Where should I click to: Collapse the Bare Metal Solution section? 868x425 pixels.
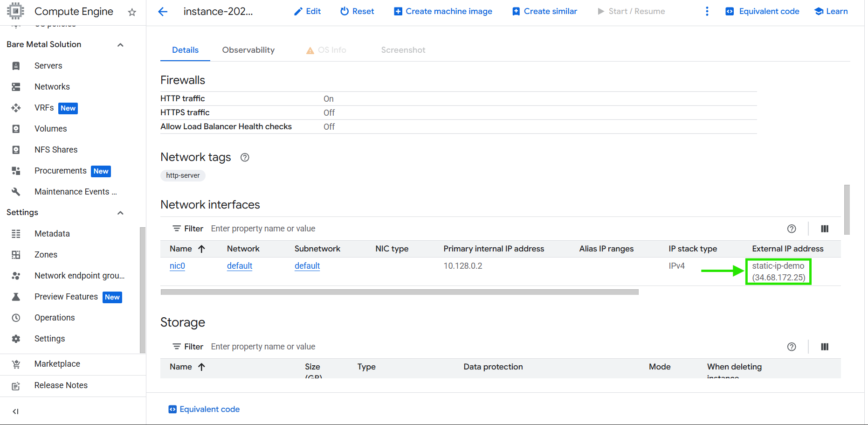coord(120,45)
